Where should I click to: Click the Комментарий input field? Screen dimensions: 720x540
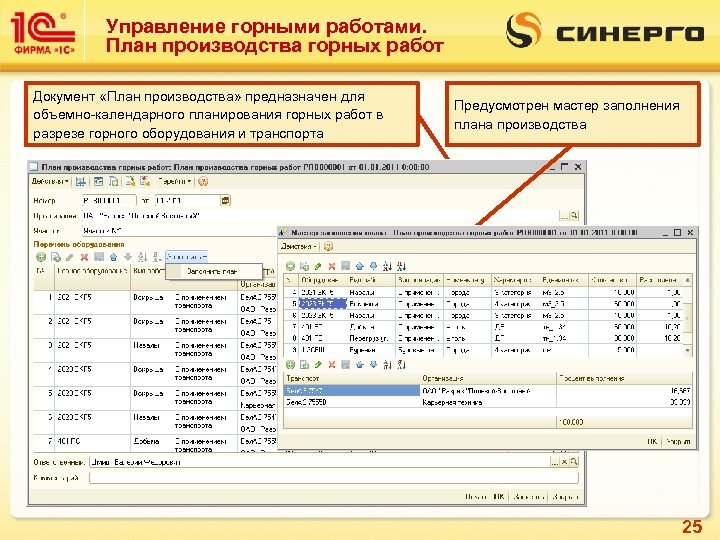334,478
